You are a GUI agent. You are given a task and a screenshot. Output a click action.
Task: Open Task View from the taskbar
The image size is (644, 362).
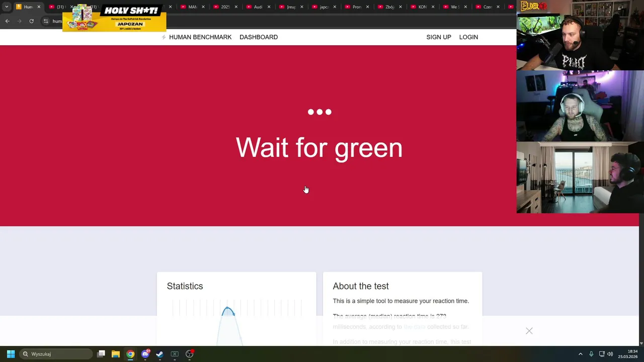coord(101,354)
